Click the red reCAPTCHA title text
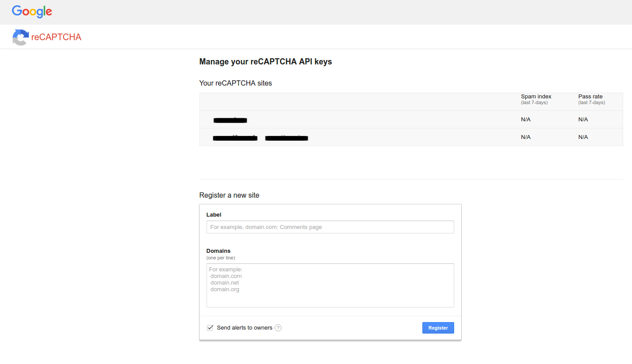Viewport: 632px width, 364px height. (56, 37)
